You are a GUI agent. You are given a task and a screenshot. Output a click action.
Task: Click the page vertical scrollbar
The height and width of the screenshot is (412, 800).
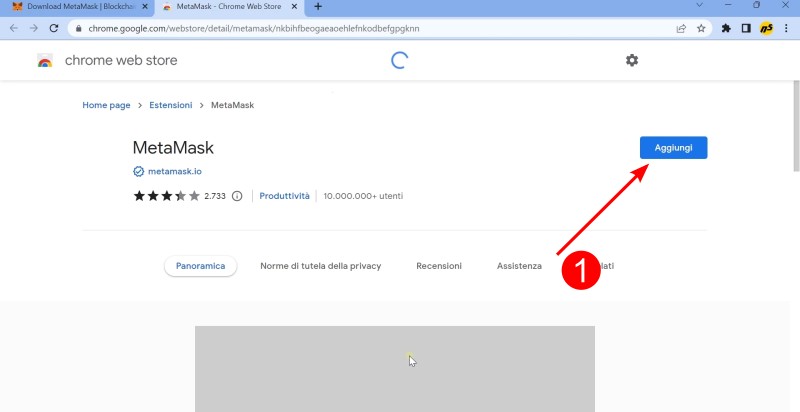[796, 125]
